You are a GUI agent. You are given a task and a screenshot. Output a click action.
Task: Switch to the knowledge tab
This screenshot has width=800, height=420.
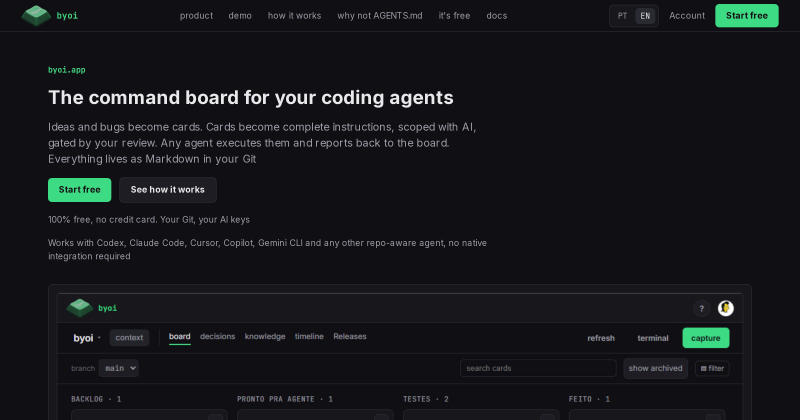pyautogui.click(x=265, y=337)
